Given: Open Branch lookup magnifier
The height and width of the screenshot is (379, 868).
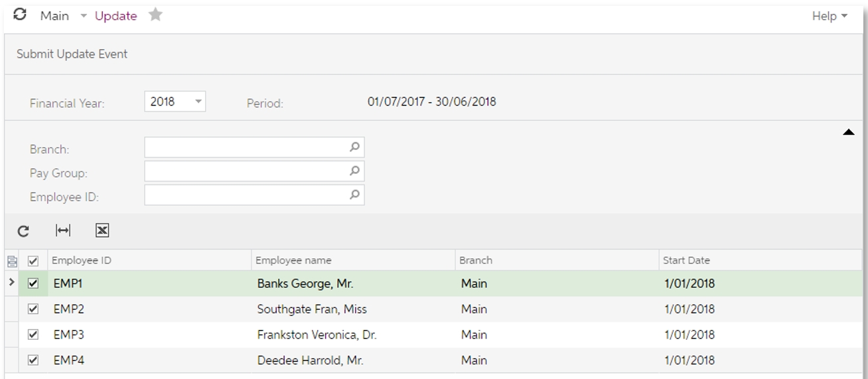Looking at the screenshot, I should tap(355, 147).
